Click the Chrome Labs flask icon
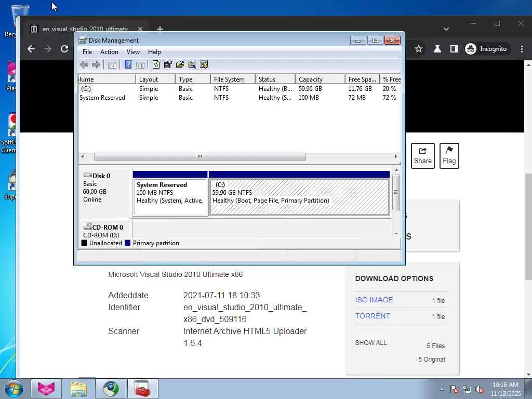This screenshot has height=399, width=532. [437, 49]
